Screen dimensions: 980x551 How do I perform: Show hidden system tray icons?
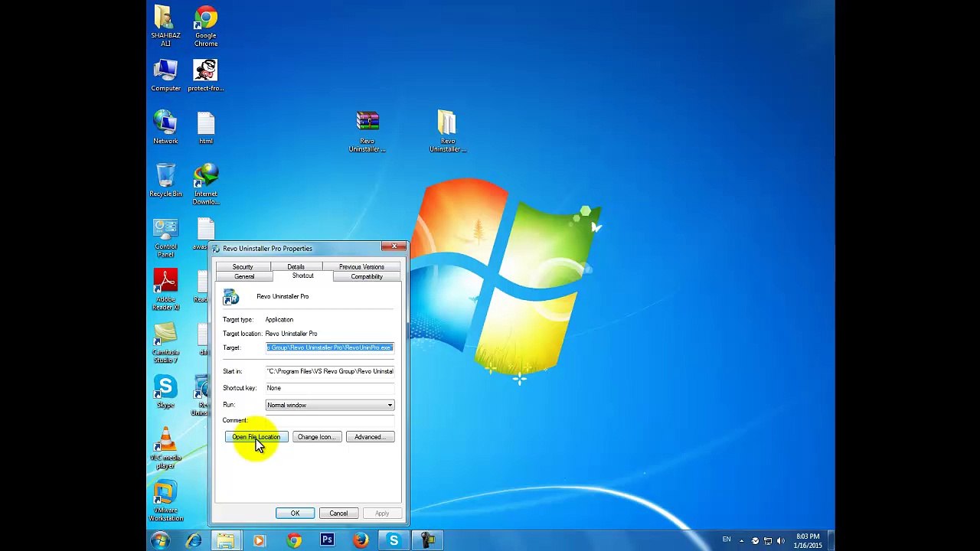point(741,541)
